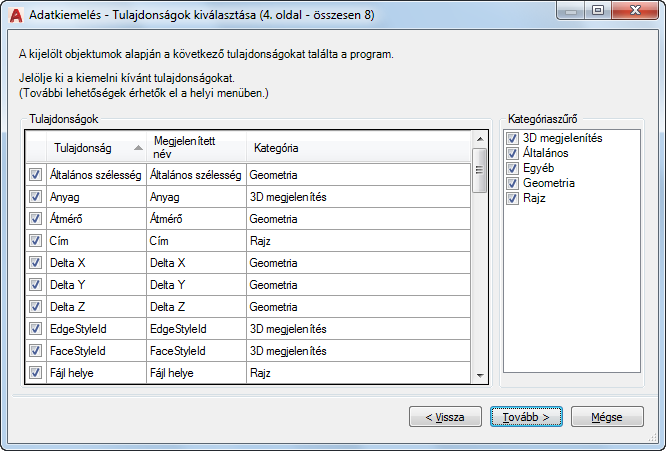Image resolution: width=666 pixels, height=451 pixels.
Task: Toggle the Átmérő property checkbox
Action: pos(36,219)
